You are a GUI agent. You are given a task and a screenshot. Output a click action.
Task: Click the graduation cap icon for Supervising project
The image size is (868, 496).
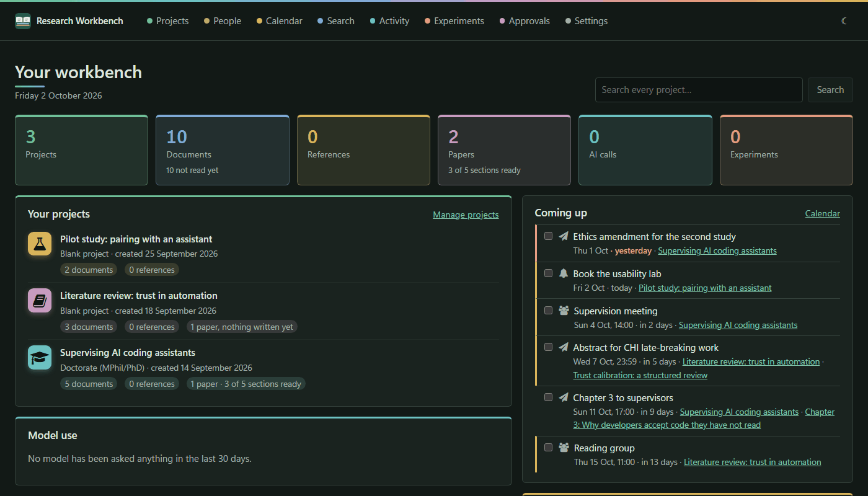(x=40, y=358)
